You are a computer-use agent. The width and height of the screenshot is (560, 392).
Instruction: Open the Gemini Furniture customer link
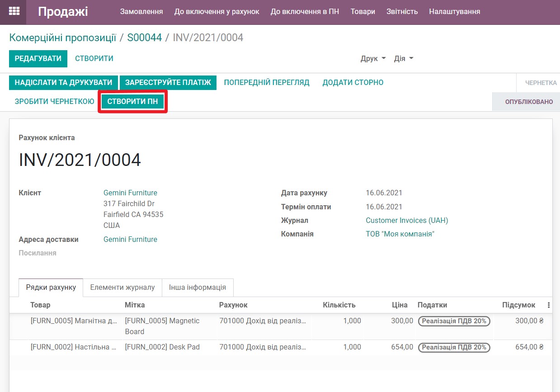130,193
